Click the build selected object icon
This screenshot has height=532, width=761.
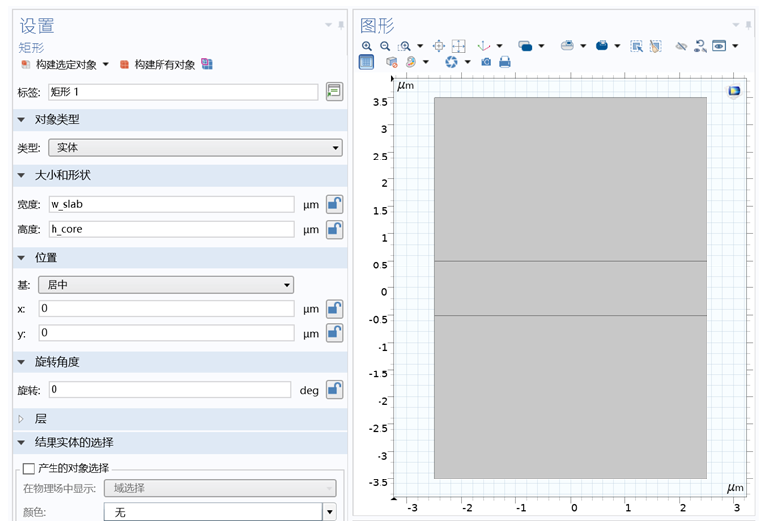pos(25,64)
